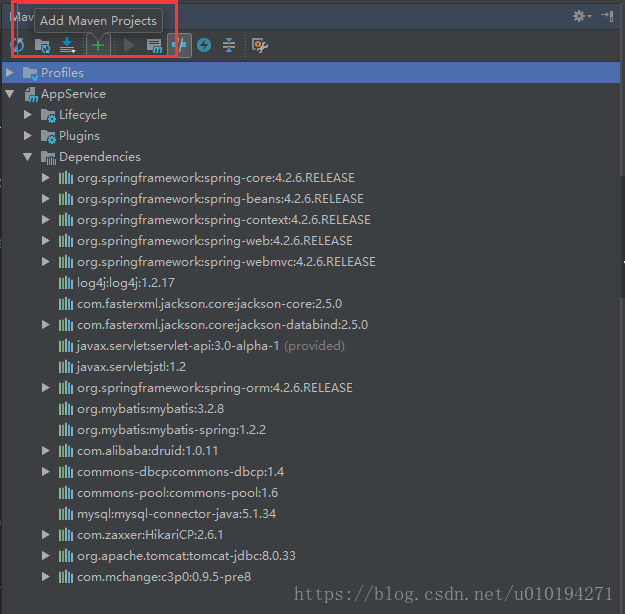Click the Dependencies folder icon
The height and width of the screenshot is (614, 625).
[x=48, y=158]
